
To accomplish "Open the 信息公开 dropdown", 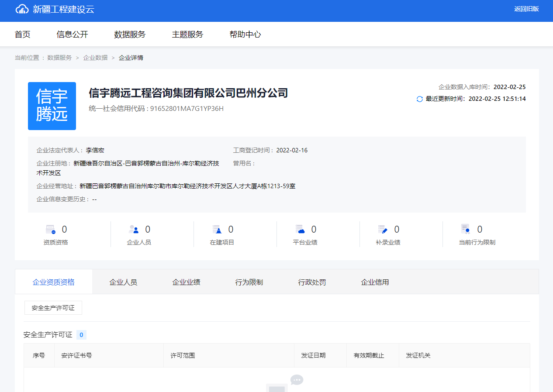I will coord(72,34).
